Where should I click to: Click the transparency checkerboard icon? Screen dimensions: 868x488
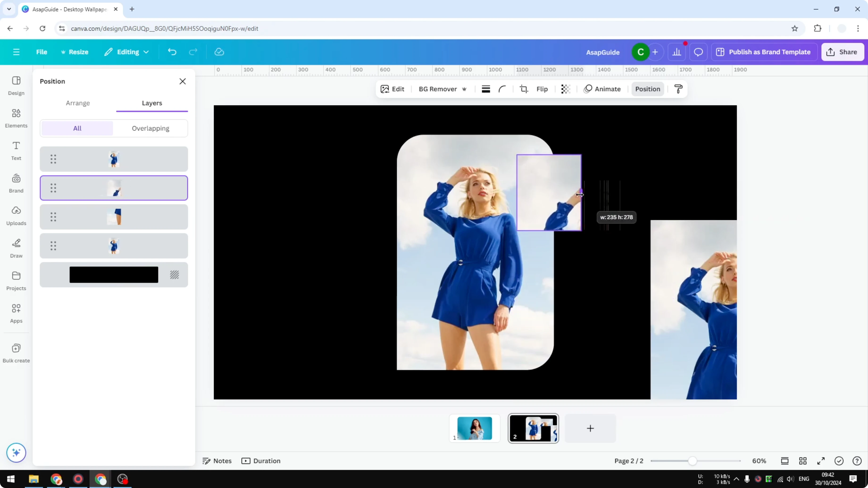(565, 89)
